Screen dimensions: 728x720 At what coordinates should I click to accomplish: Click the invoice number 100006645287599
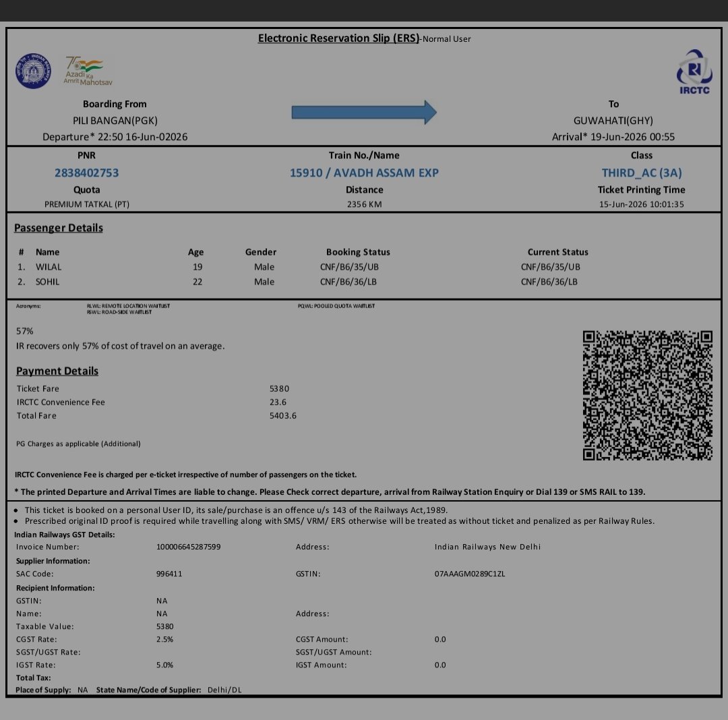pyautogui.click(x=188, y=547)
